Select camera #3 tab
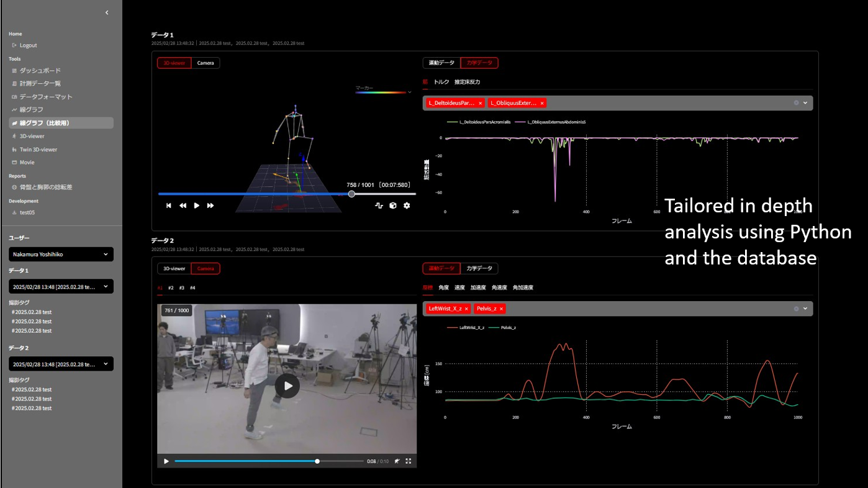The width and height of the screenshot is (868, 488). pos(182,288)
